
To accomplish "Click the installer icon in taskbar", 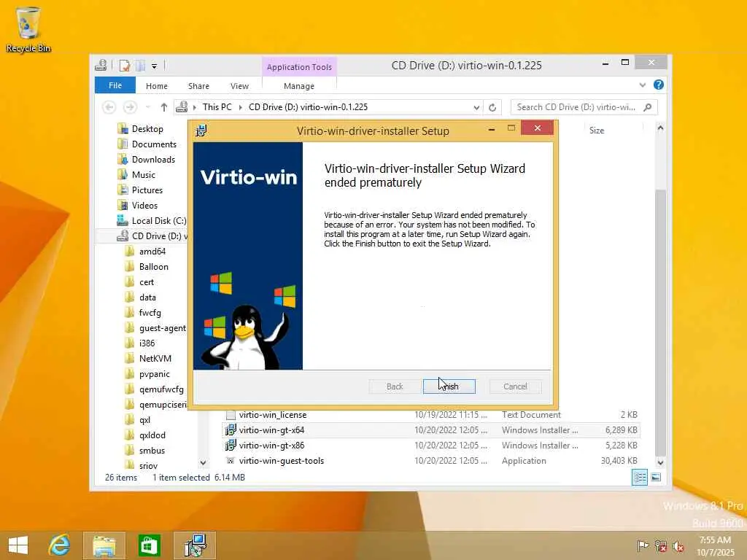I will 195,545.
